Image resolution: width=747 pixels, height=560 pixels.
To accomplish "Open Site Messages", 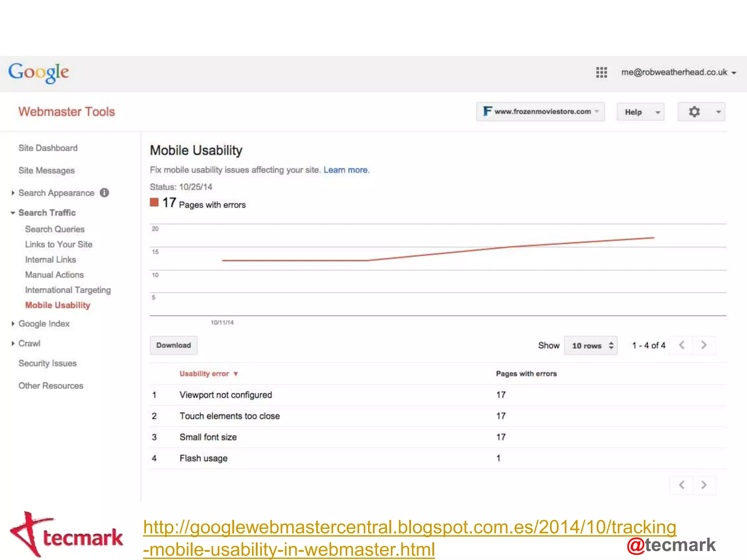I will click(x=46, y=170).
